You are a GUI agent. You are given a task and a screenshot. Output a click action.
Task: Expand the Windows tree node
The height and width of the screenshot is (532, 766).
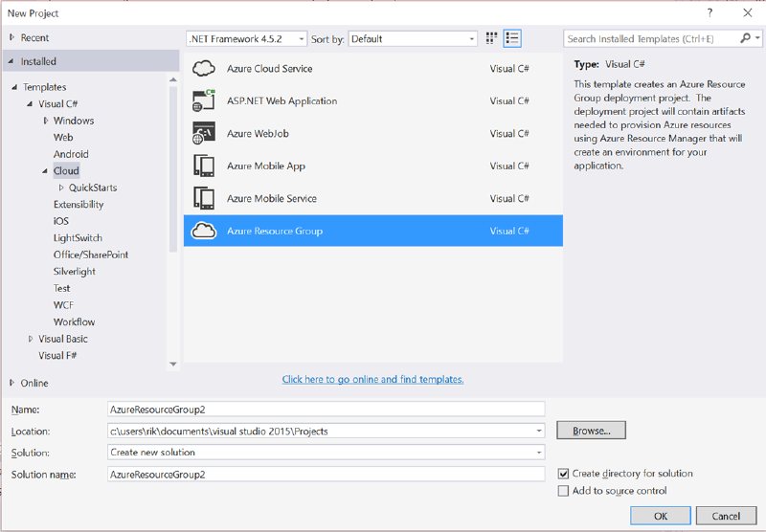tap(46, 120)
